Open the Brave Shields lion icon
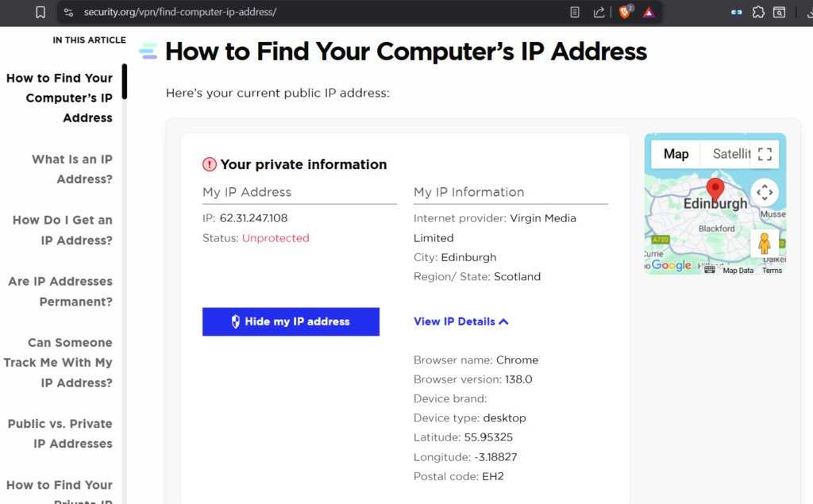Image resolution: width=813 pixels, height=504 pixels. coord(624,13)
